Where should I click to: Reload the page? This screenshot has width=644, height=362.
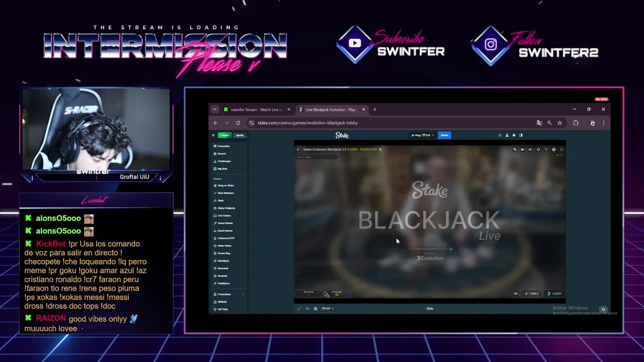click(238, 123)
